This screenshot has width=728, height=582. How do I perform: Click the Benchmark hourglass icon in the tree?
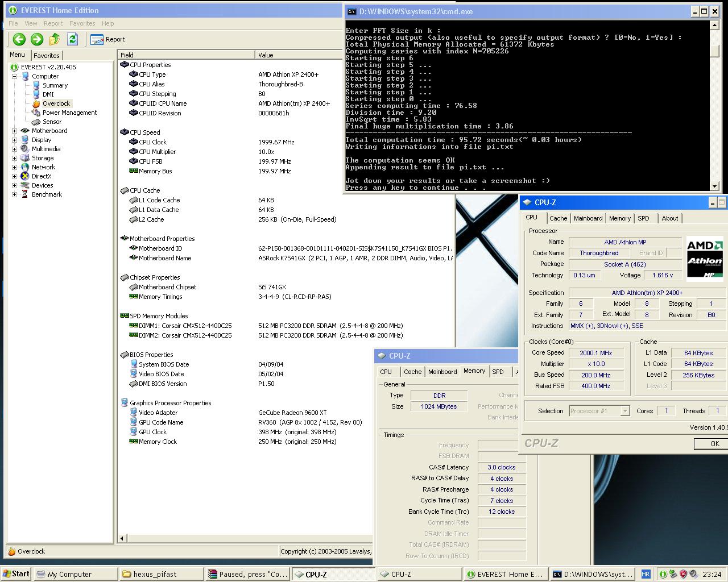[x=25, y=194]
